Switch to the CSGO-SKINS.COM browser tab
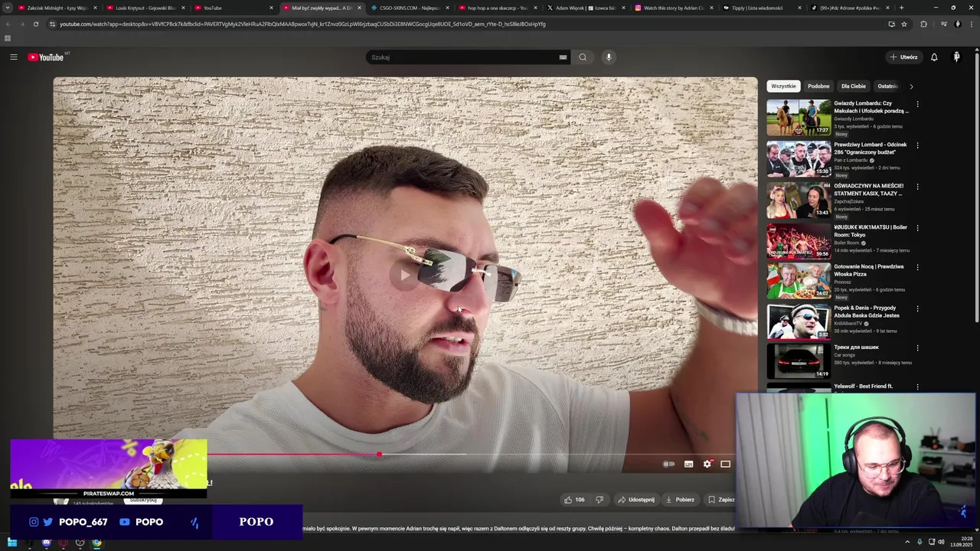The height and width of the screenshot is (551, 980). [x=410, y=8]
